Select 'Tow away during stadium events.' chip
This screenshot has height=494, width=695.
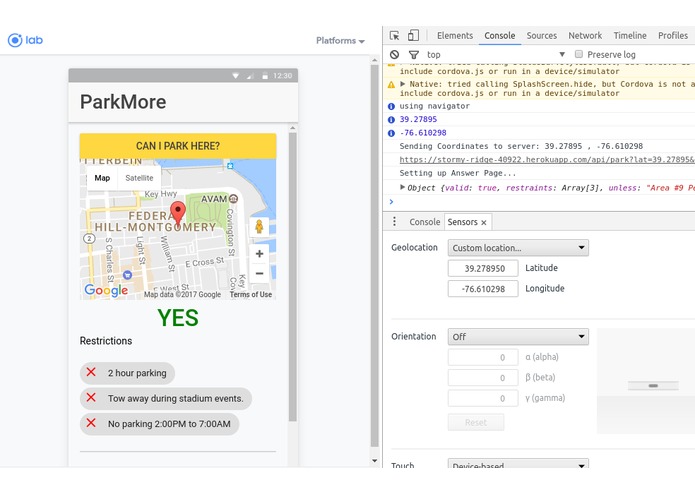point(166,398)
